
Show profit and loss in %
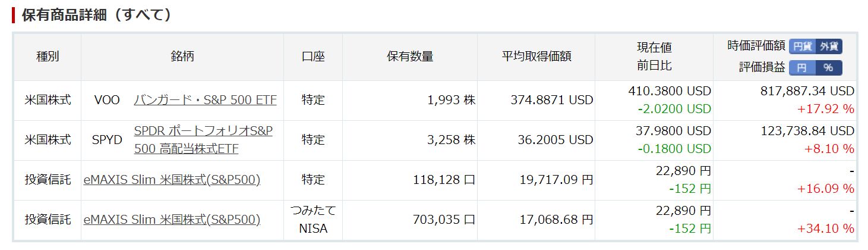[x=828, y=68]
